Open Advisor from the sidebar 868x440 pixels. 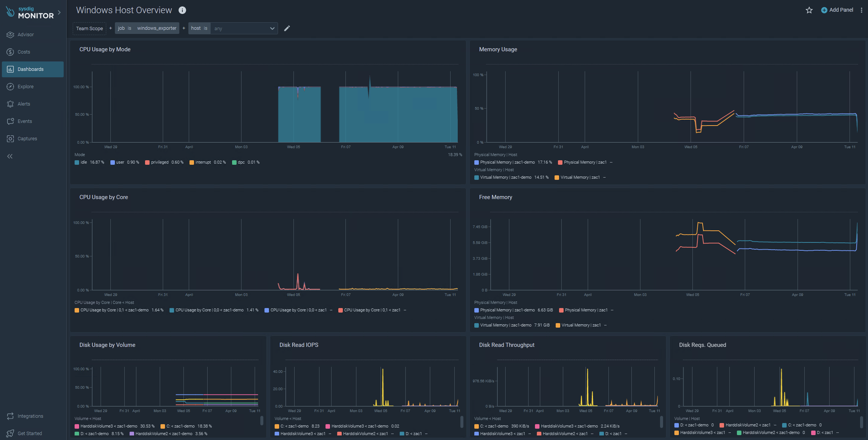(26, 35)
